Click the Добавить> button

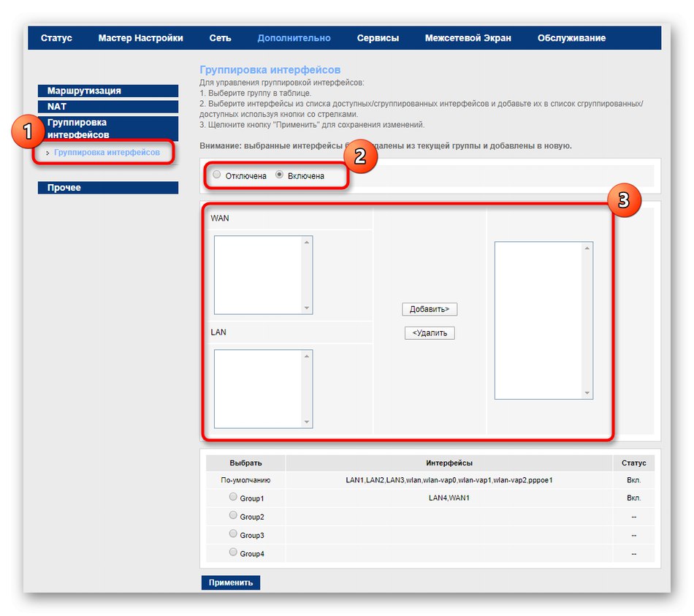point(430,309)
